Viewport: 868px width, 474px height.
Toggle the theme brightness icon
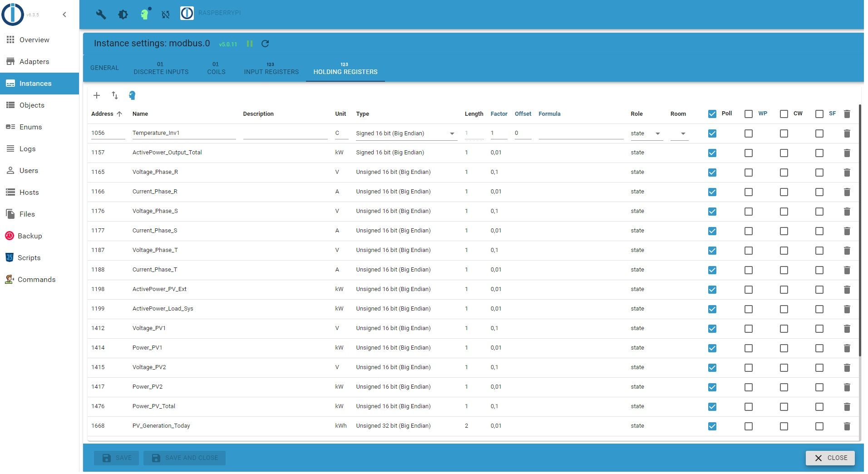123,15
